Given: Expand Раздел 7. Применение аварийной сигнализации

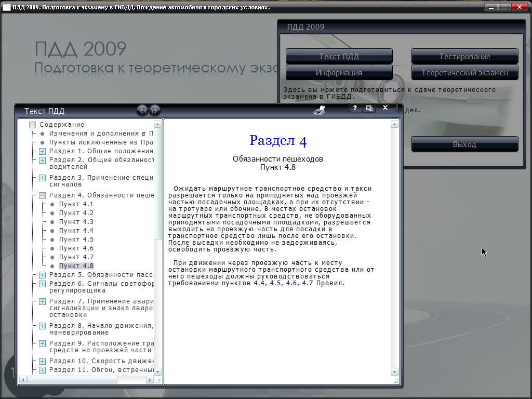Looking at the screenshot, I should tap(42, 301).
